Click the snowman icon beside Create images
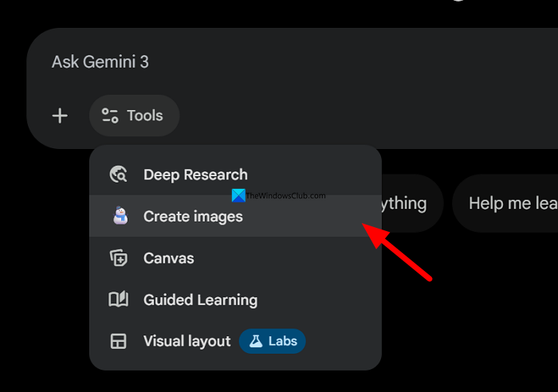 click(120, 216)
